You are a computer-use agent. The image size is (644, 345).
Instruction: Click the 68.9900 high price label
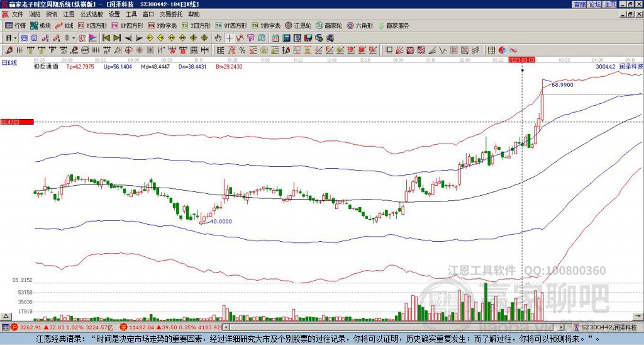[x=562, y=85]
